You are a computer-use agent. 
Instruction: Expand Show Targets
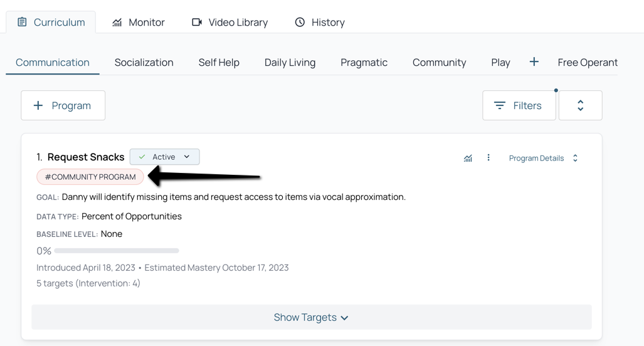311,317
